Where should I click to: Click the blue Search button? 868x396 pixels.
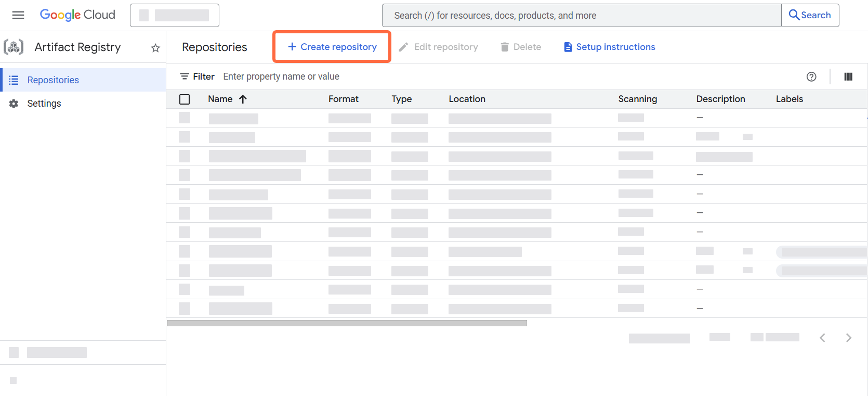click(x=810, y=15)
